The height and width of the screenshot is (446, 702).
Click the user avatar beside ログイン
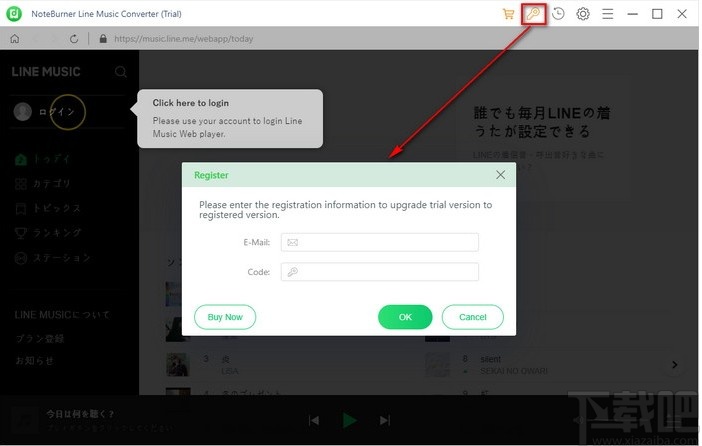(22, 112)
